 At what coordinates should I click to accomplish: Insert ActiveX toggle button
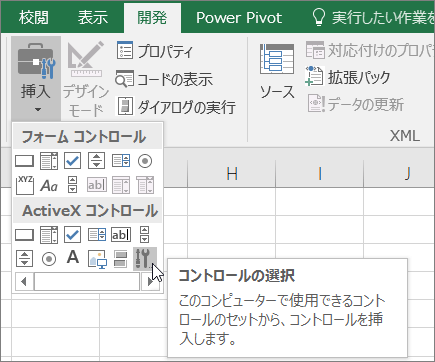[121, 259]
